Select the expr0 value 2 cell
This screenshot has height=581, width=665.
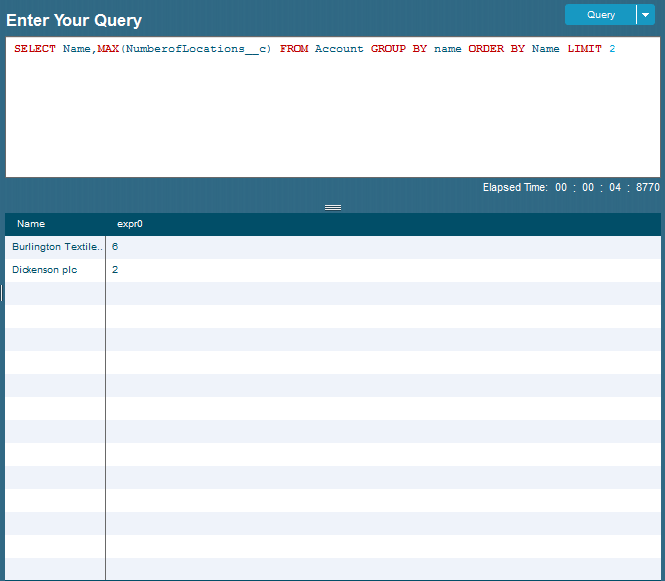pos(383,270)
